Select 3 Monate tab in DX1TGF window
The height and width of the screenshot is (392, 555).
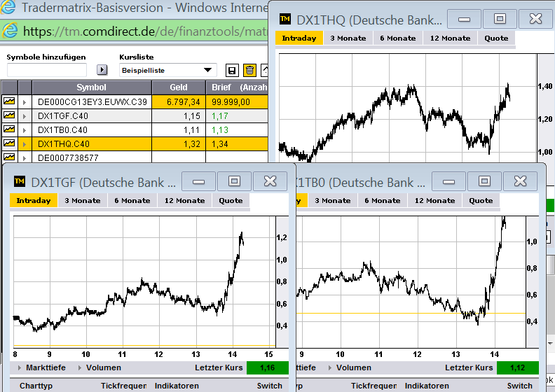click(83, 200)
